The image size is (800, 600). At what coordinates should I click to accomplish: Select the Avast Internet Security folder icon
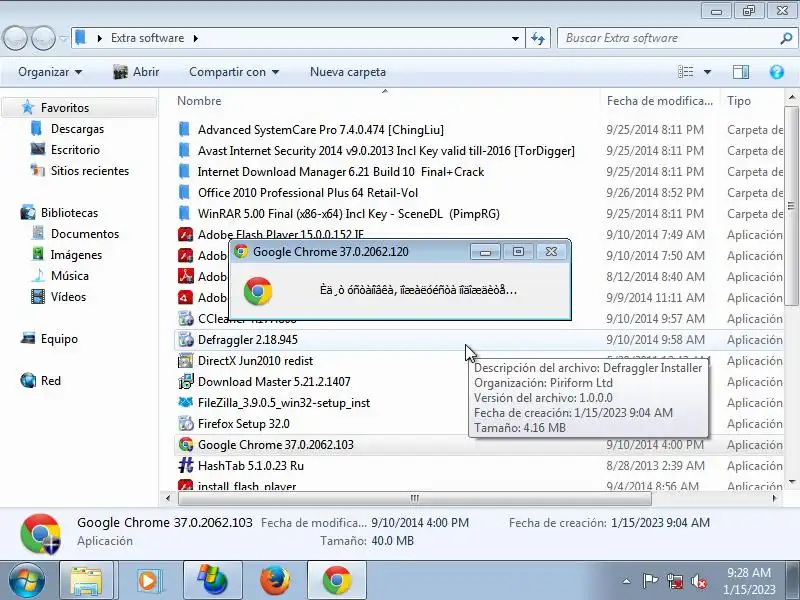(185, 151)
